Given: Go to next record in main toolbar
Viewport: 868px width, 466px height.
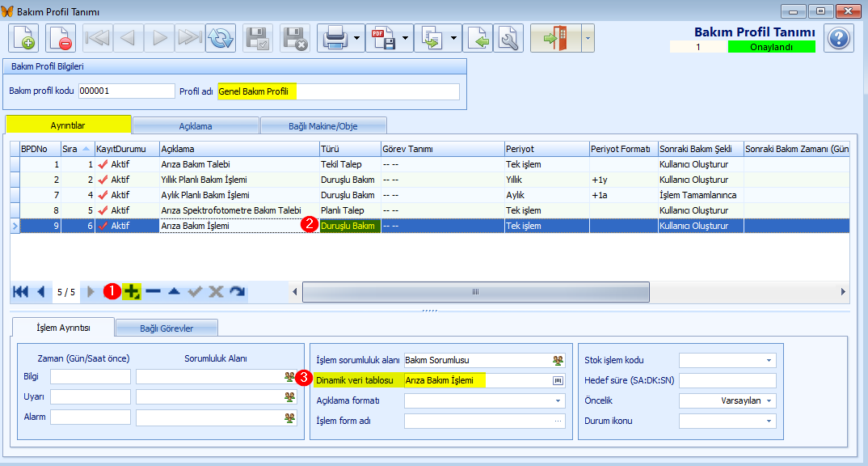Looking at the screenshot, I should [x=159, y=38].
